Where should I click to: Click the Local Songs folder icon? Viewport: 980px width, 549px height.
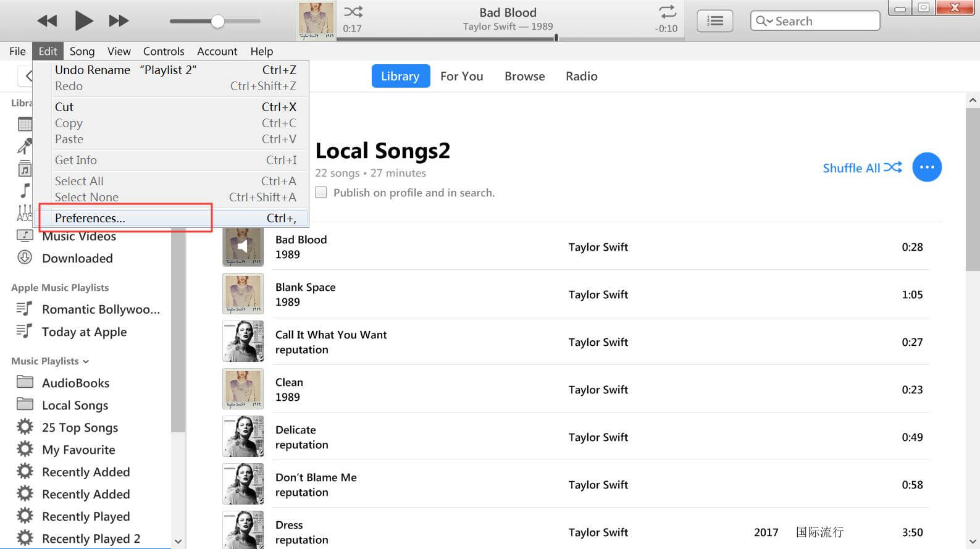pyautogui.click(x=25, y=404)
